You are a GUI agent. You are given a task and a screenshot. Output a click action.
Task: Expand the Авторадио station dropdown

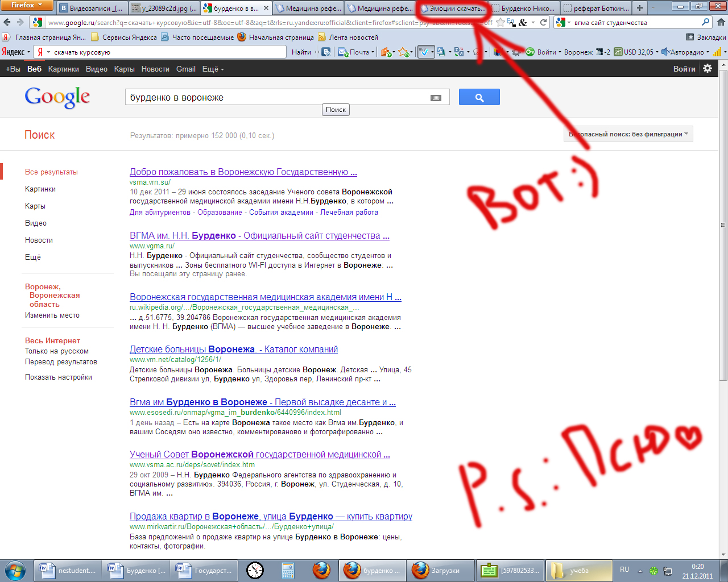click(708, 52)
